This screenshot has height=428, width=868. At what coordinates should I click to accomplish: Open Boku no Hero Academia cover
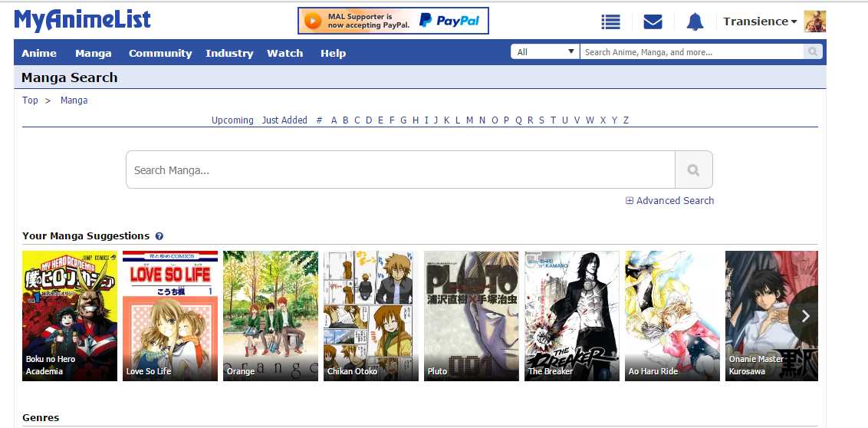coord(70,315)
